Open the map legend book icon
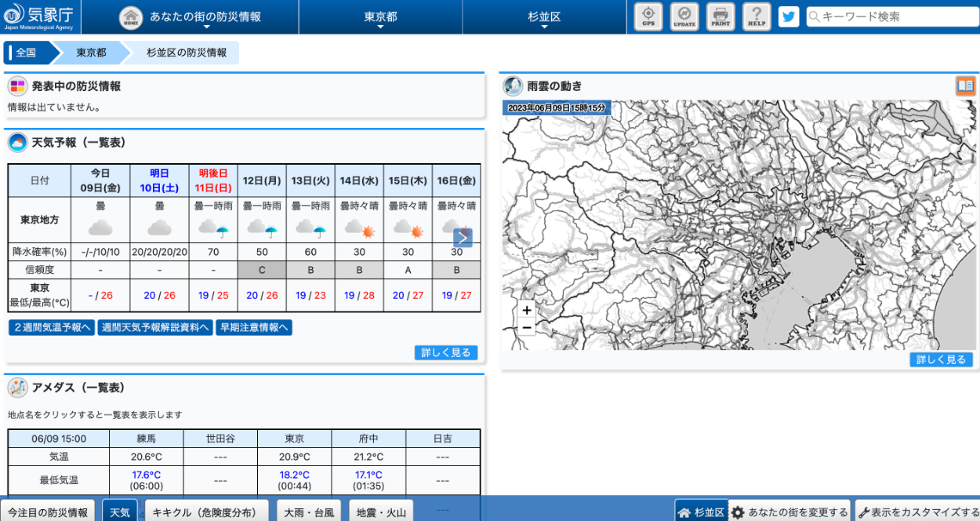 [x=965, y=86]
